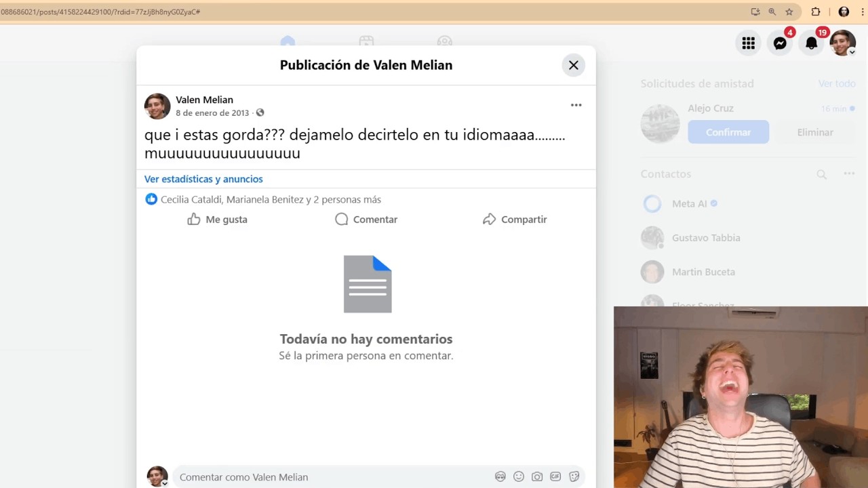
Task: Open the Facebook menu grid icon
Action: click(x=749, y=43)
